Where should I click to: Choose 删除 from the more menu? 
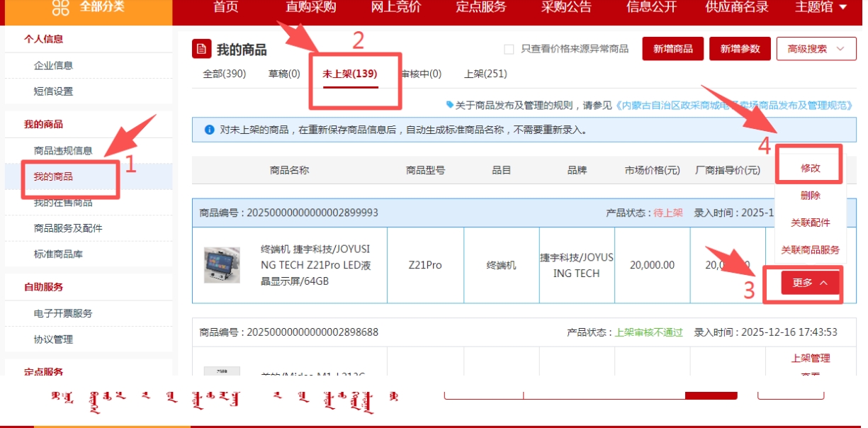[x=810, y=196]
